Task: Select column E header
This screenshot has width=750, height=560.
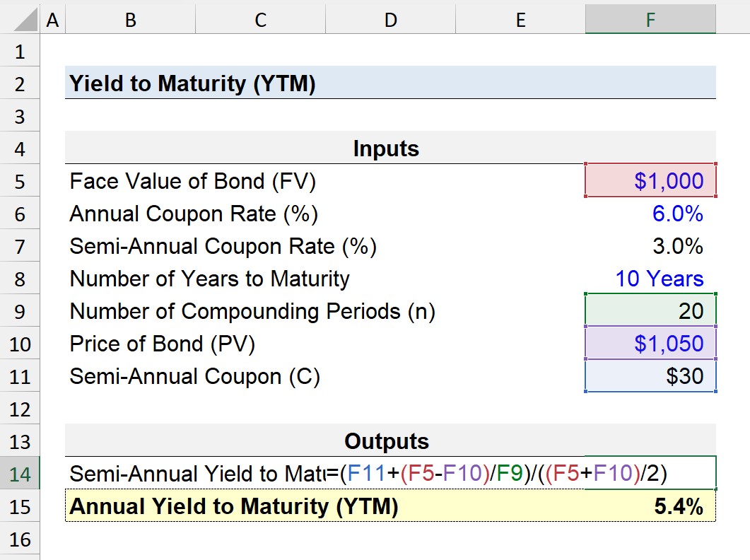Action: (x=520, y=20)
